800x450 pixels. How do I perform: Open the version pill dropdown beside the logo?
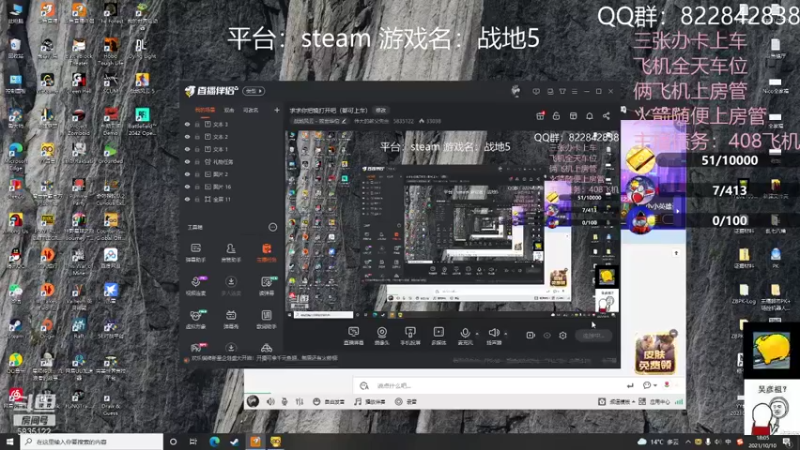click(253, 91)
